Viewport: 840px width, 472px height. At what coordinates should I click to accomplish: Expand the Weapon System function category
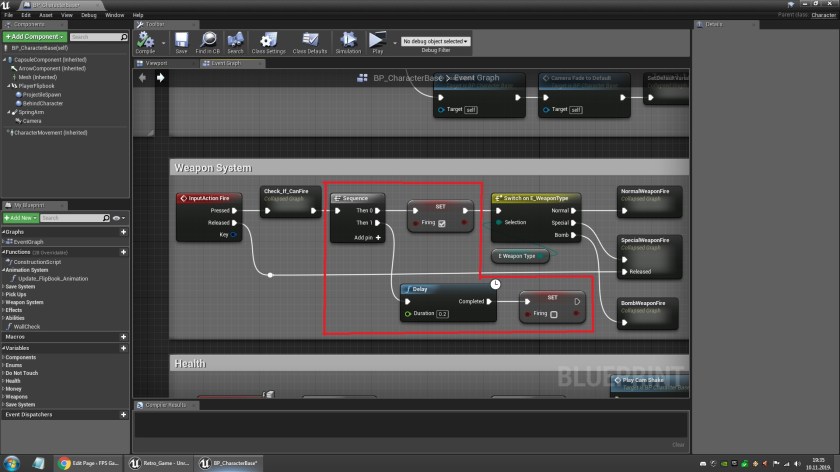pos(23,302)
